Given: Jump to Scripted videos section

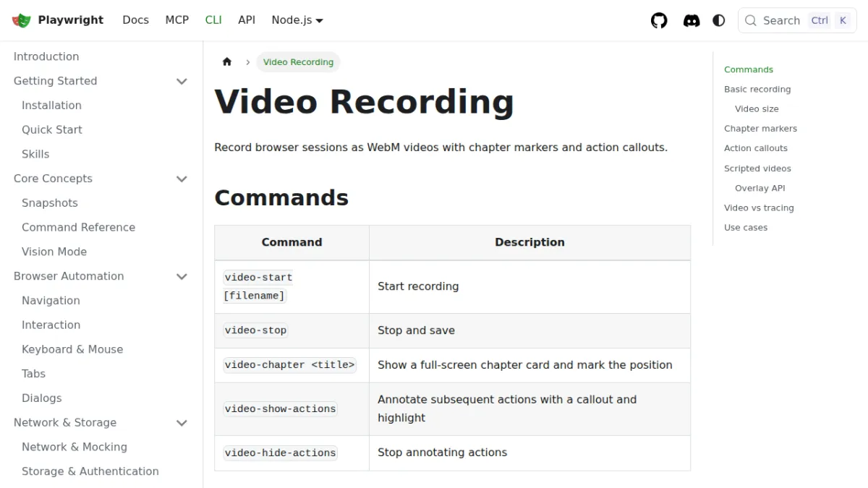Looking at the screenshot, I should click(757, 168).
